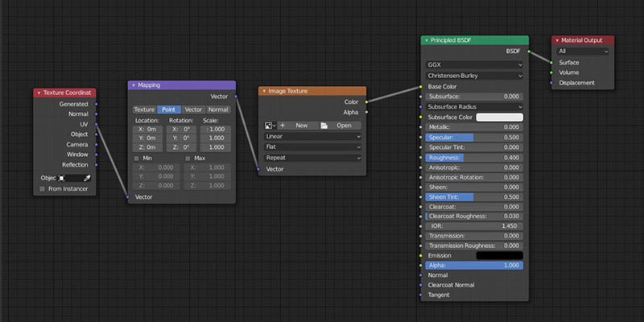Click the object icon in the Object field
The width and height of the screenshot is (644, 322).
click(x=62, y=178)
